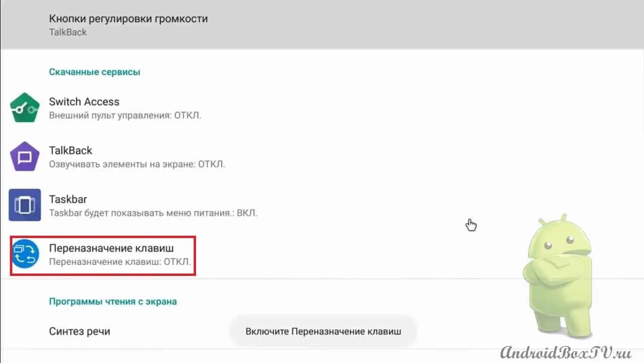The width and height of the screenshot is (644, 363).
Task: Click the Скачанные сервисы section header
Action: [95, 72]
